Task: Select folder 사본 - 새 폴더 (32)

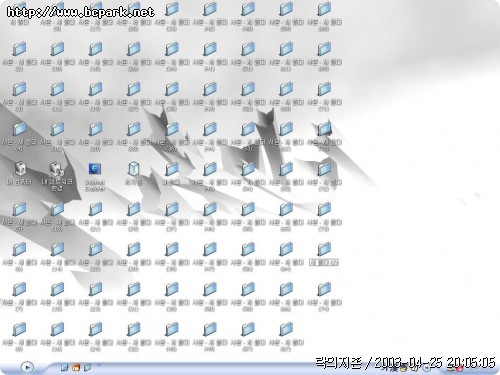Action: (133, 336)
